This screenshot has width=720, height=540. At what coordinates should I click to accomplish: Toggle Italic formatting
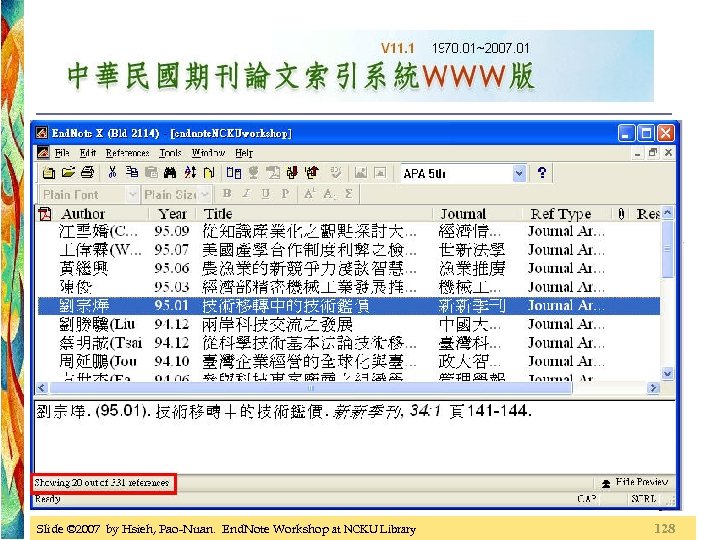(x=247, y=193)
